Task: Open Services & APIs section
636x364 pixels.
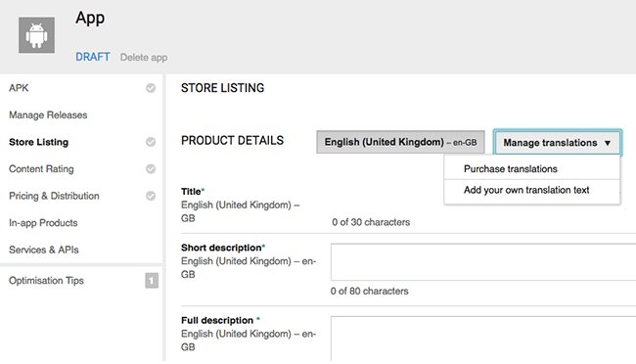Action: [x=44, y=250]
